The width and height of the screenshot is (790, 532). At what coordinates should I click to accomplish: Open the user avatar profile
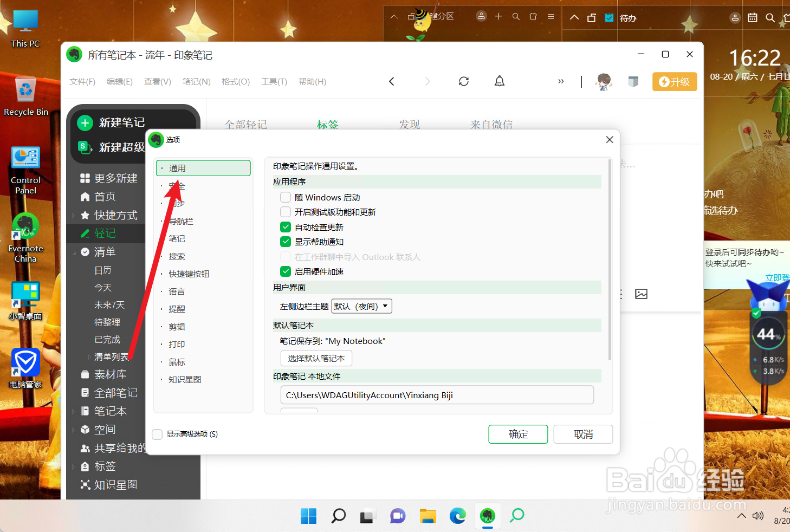(604, 81)
